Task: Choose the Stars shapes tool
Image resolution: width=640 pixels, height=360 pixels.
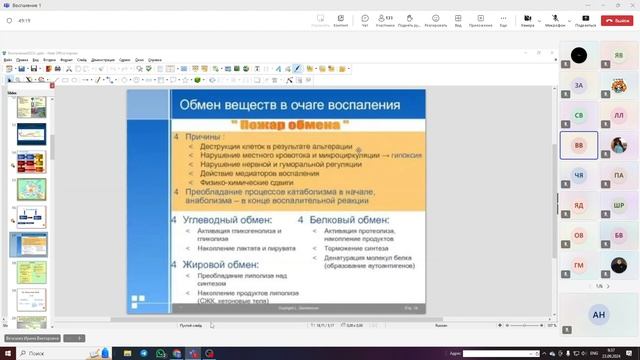Action: point(185,80)
